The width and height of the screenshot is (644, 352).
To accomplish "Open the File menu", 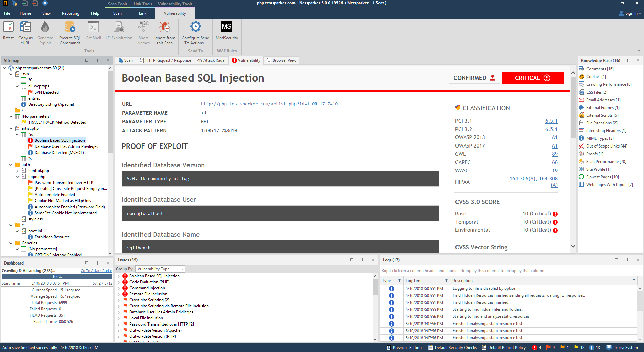I will click(x=7, y=13).
